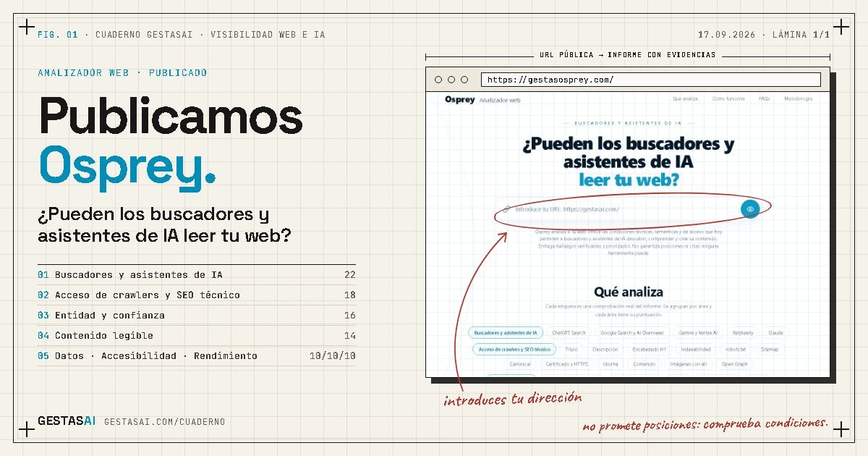
Task: Click the 'GESTASAI.COM/CUADERNO' footer link
Action: point(164,422)
